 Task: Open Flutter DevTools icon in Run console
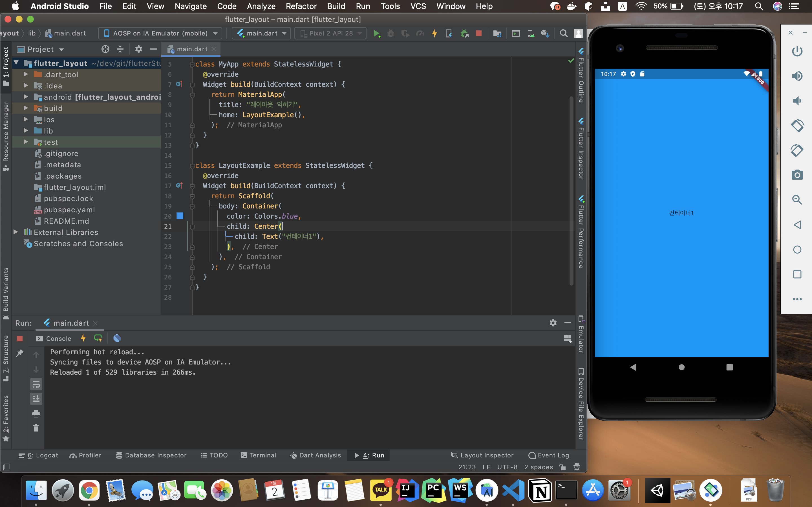click(117, 338)
